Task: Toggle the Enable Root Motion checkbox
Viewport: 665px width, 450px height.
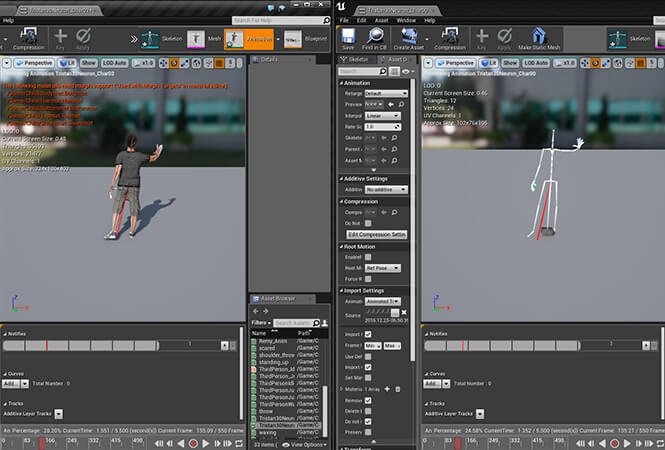Action: [x=368, y=257]
